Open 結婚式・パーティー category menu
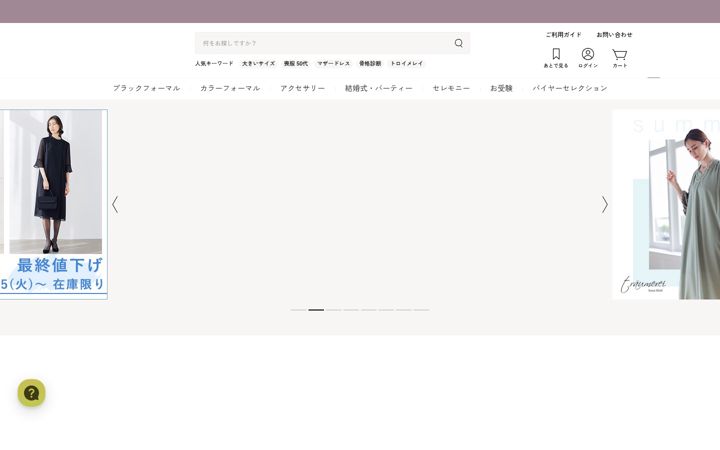The width and height of the screenshot is (720, 450). pyautogui.click(x=379, y=88)
